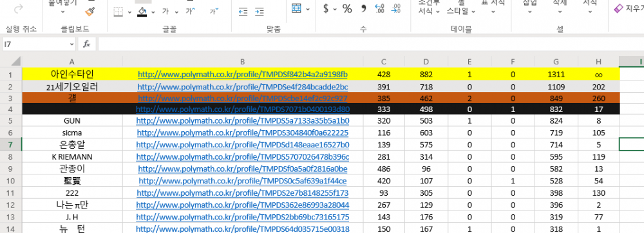Click the Decrease Decimal icon
Viewport: 644px width, 233px height.
click(x=396, y=8)
